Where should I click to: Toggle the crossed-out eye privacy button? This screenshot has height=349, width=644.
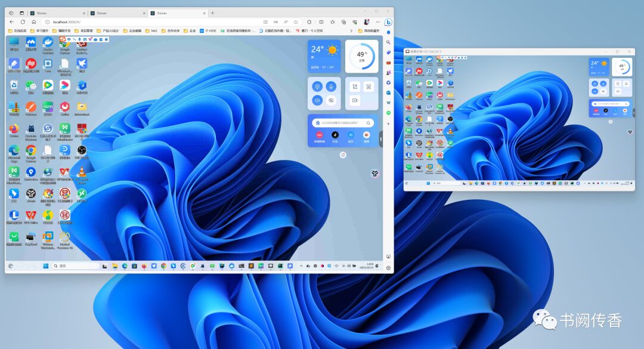point(331,100)
